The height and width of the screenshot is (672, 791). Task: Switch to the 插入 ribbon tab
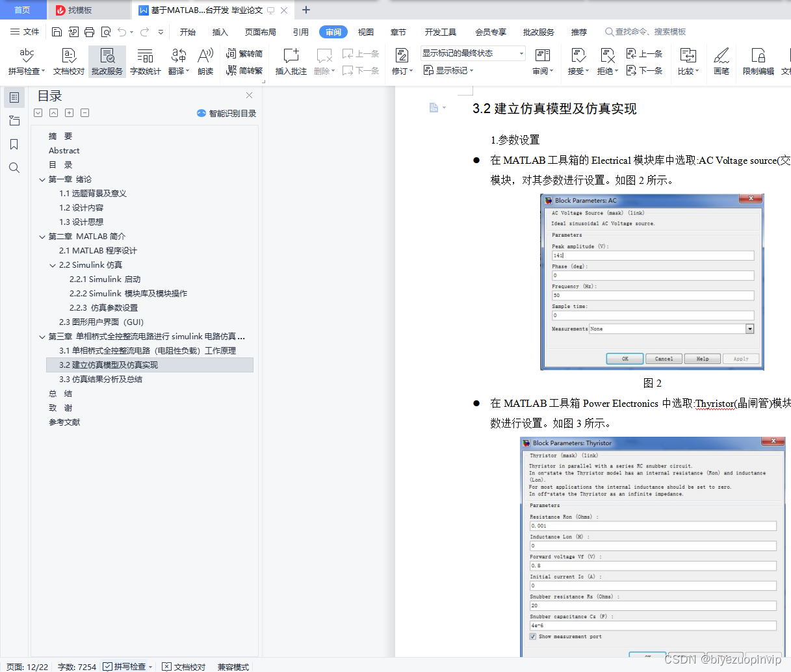tap(220, 31)
